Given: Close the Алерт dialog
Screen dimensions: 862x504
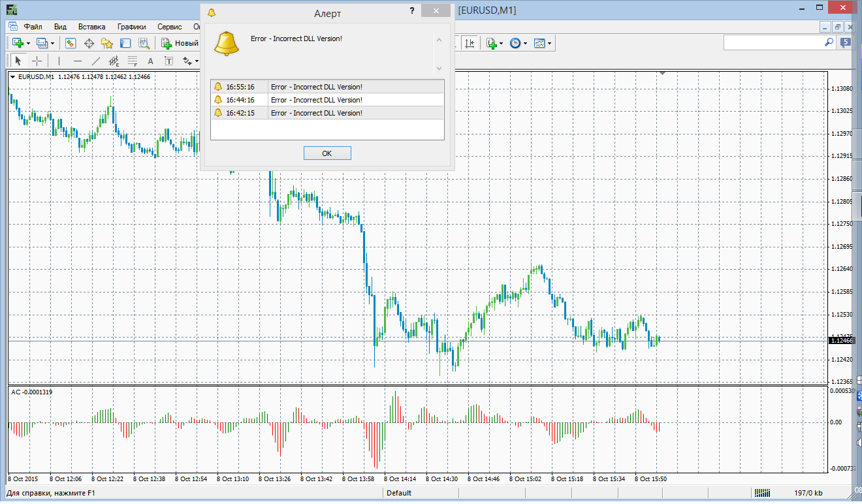Looking at the screenshot, I should pyautogui.click(x=434, y=11).
